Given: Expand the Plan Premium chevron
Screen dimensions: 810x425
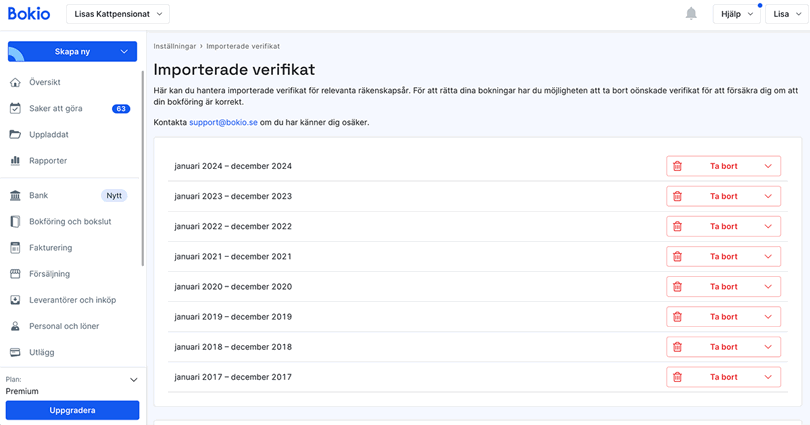Looking at the screenshot, I should coord(134,380).
